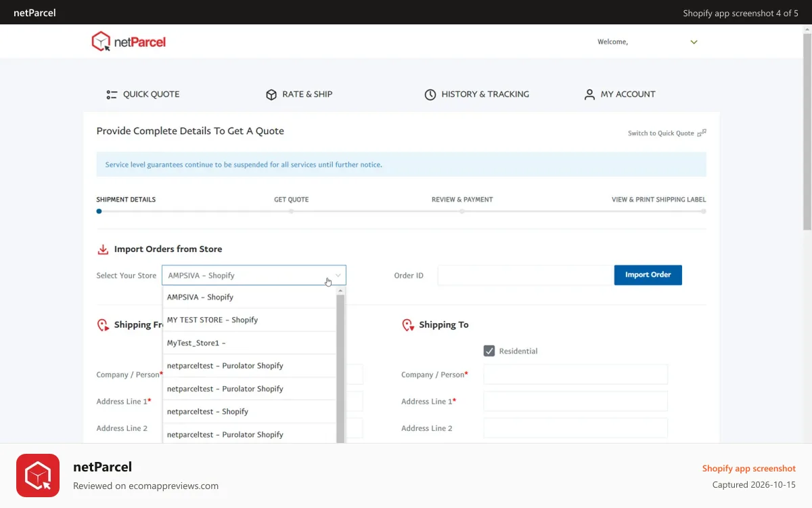Click Shipping To Address Line 1 field
The width and height of the screenshot is (812, 508).
click(x=576, y=401)
